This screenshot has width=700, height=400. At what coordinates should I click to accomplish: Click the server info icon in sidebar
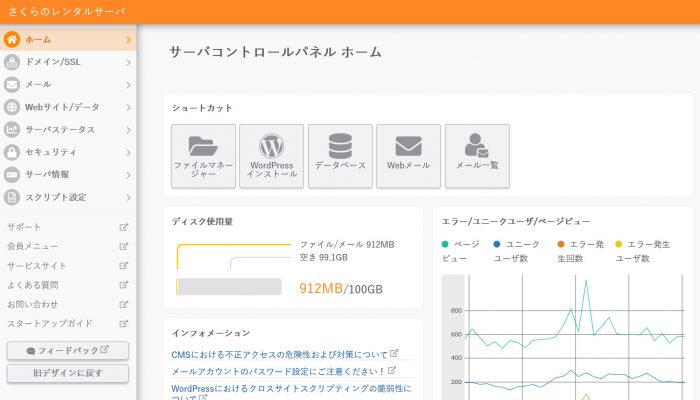click(x=12, y=175)
